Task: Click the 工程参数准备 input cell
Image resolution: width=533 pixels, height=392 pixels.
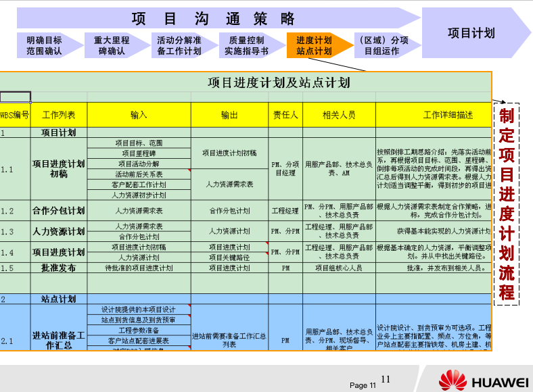Action: (139, 330)
